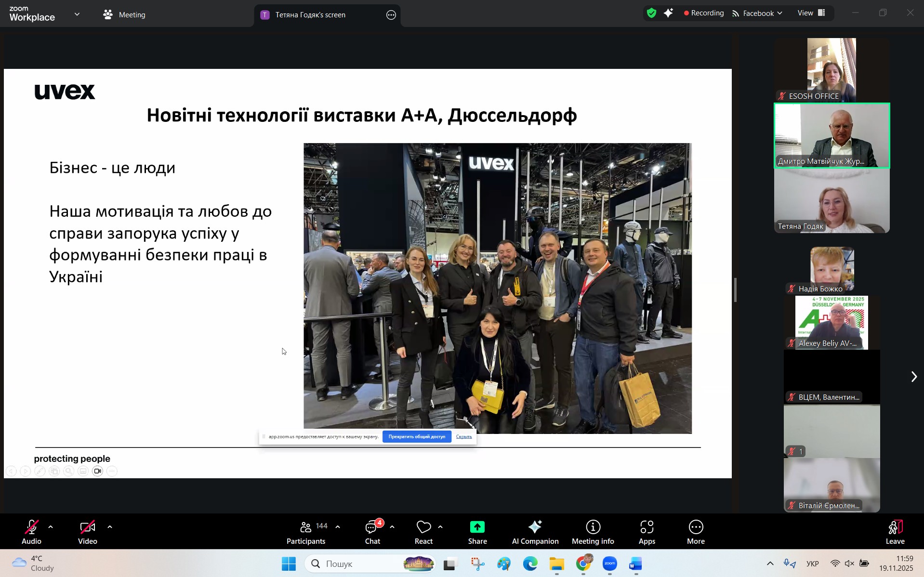
Task: Click the React heart icon
Action: (x=423, y=527)
